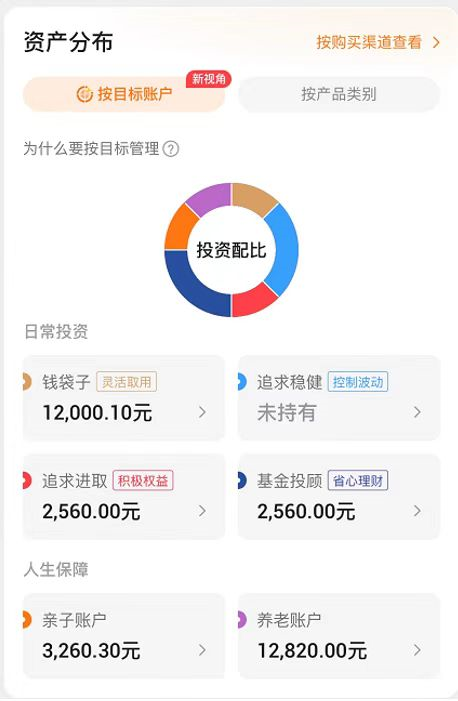Click the dark blue dot beside 基金投顾
This screenshot has width=458, height=701.
click(242, 481)
